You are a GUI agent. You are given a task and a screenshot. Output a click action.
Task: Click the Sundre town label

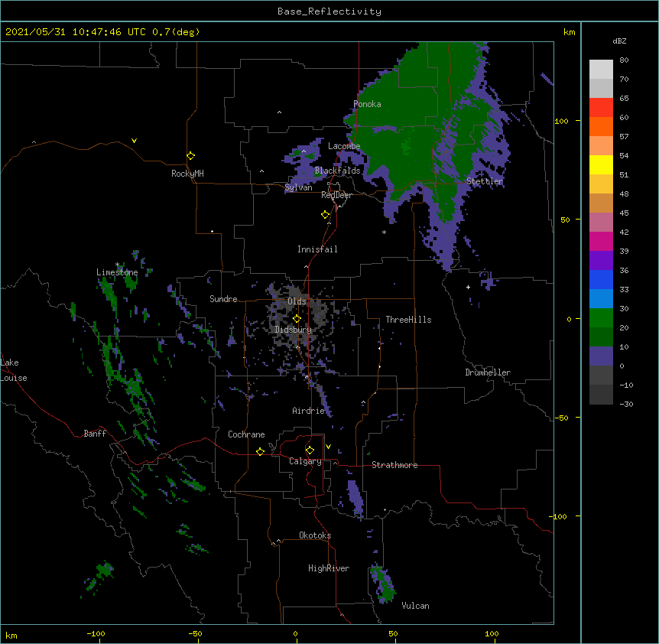pyautogui.click(x=223, y=299)
